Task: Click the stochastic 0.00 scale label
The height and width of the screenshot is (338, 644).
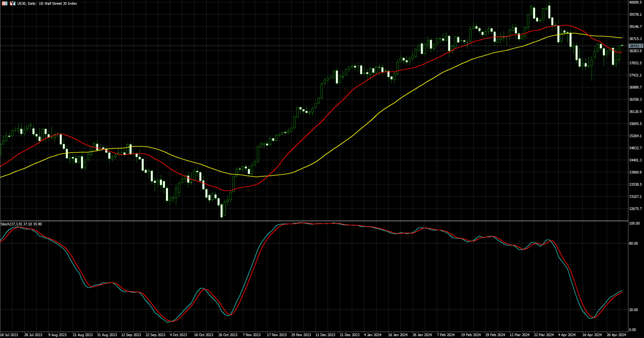Action: 632,330
